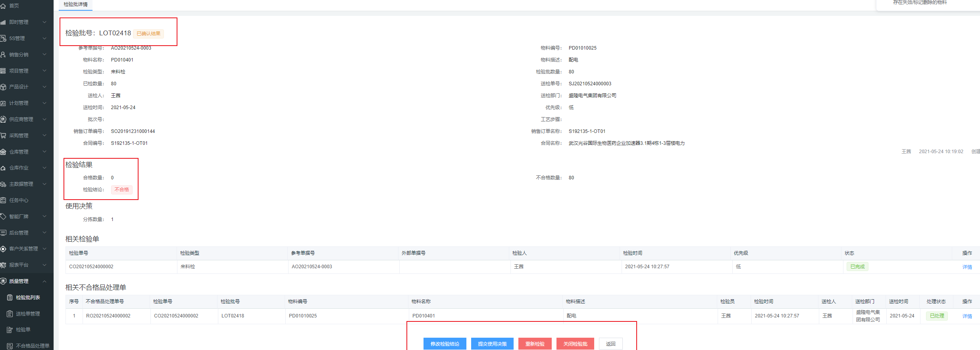This screenshot has height=350, width=980.
Task: Click the home icon beside 首页
Action: (x=3, y=6)
